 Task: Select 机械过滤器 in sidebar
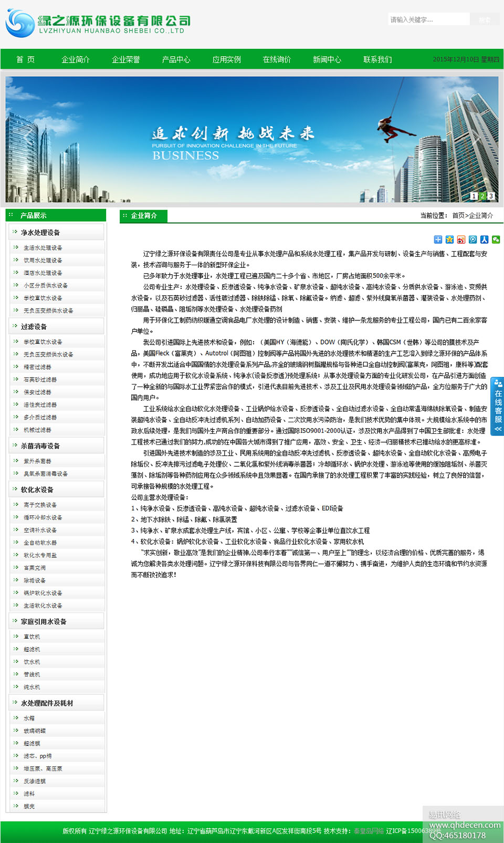tap(37, 430)
